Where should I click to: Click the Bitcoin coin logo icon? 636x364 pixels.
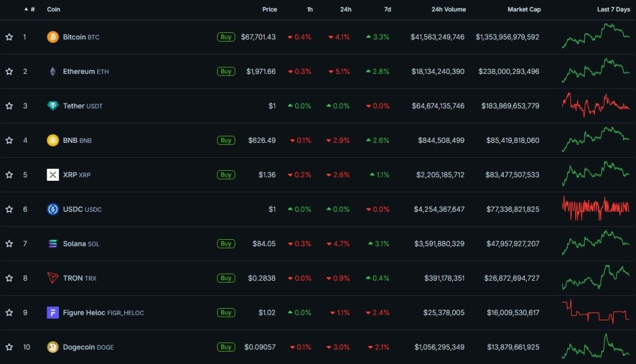(53, 37)
